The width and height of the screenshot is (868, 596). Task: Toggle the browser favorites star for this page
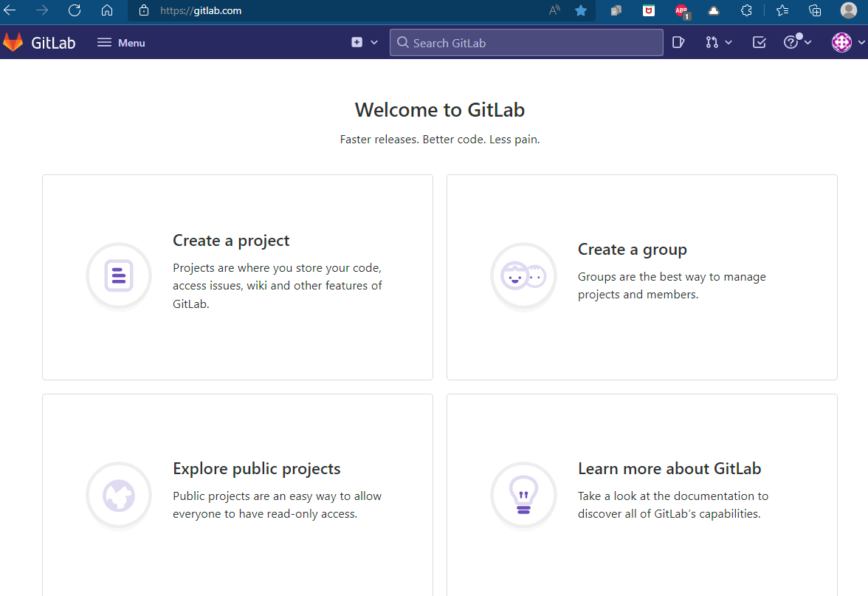tap(581, 11)
